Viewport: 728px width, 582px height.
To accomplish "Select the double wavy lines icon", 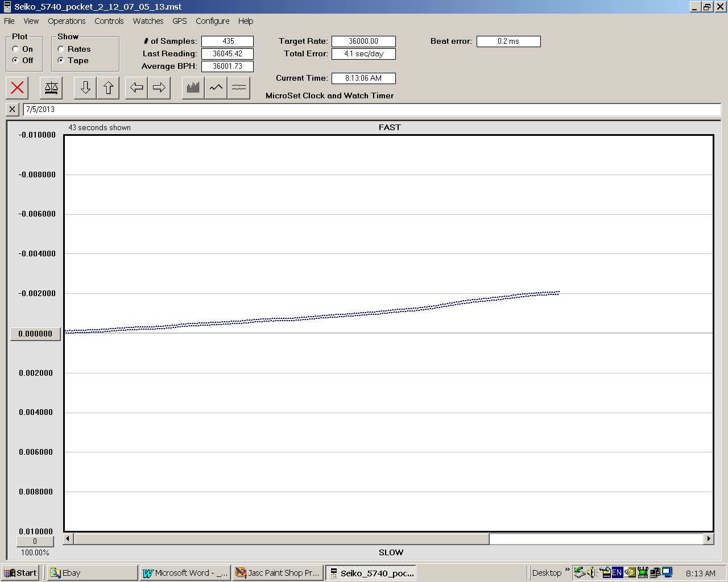I will pyautogui.click(x=239, y=88).
